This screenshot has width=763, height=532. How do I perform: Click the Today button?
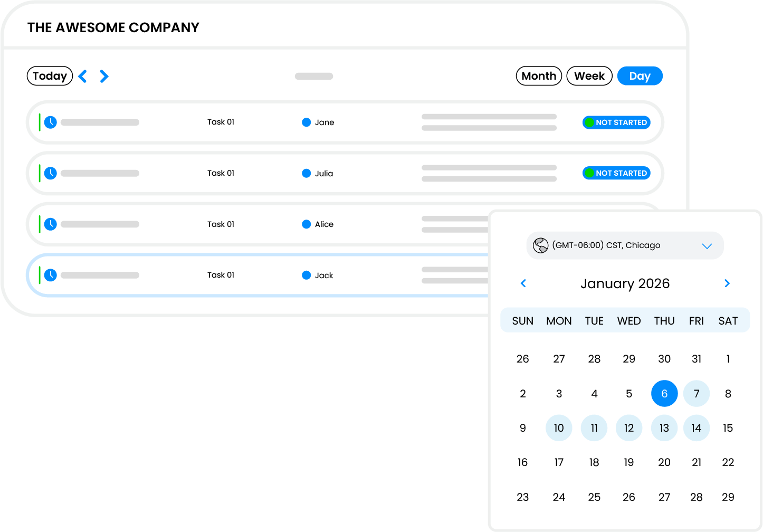tap(50, 76)
